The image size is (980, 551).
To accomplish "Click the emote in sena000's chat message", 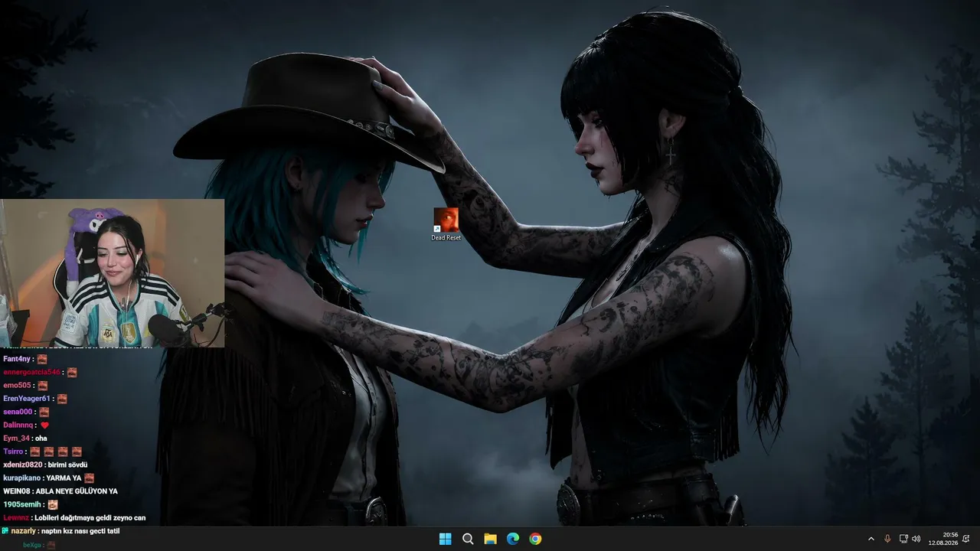I will click(44, 412).
